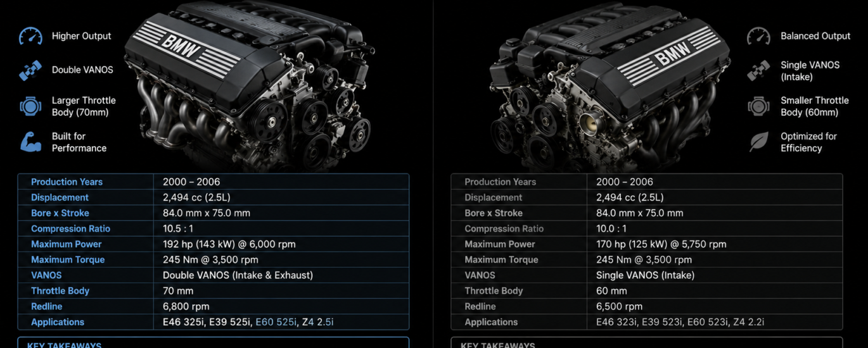Click the blue "Redline" row label
This screenshot has height=348, width=868.
pos(46,306)
